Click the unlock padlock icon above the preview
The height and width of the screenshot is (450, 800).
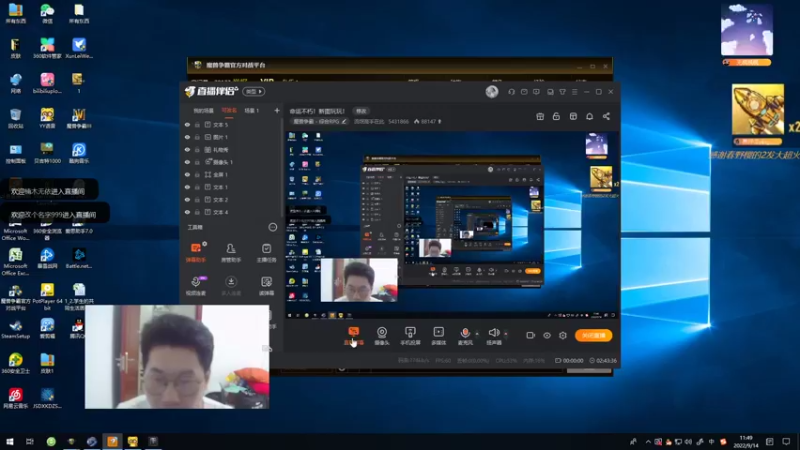click(556, 116)
